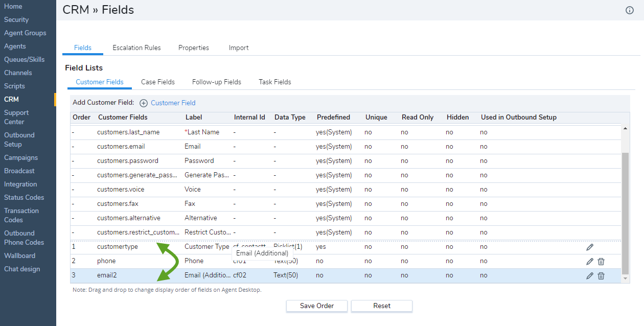Go to Agent Groups in sidebar
644x326 pixels.
pyautogui.click(x=25, y=33)
